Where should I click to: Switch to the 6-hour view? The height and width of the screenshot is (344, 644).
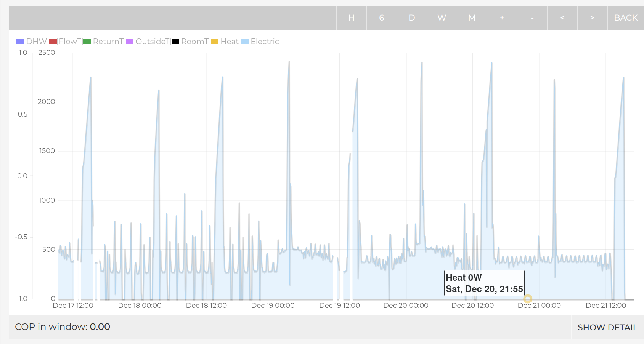pos(381,18)
